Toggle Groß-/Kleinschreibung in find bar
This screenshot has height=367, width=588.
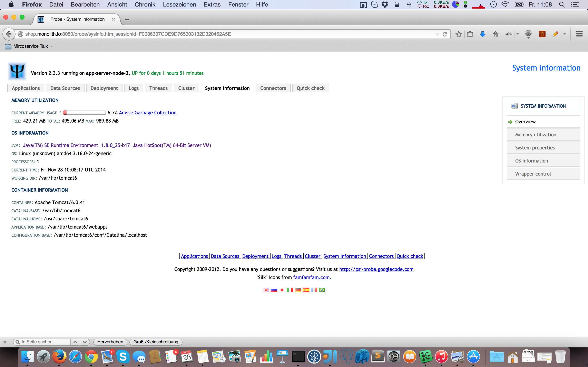click(156, 342)
